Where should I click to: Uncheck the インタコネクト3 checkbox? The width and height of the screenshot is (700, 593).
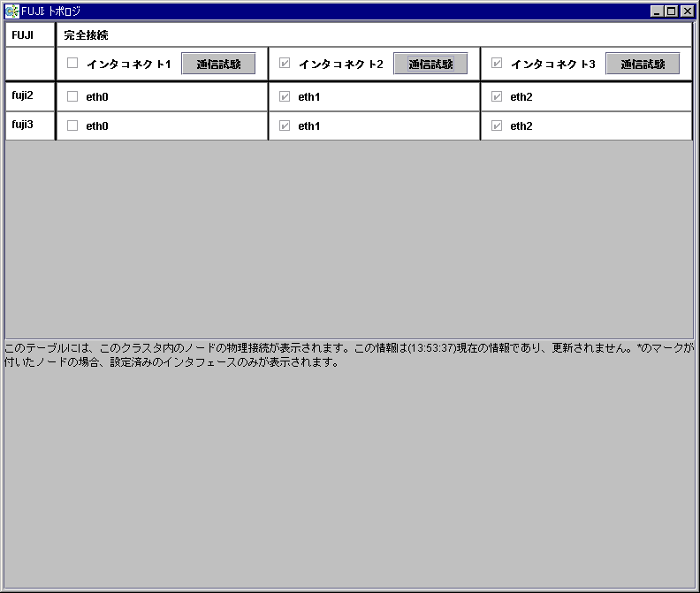tap(497, 63)
